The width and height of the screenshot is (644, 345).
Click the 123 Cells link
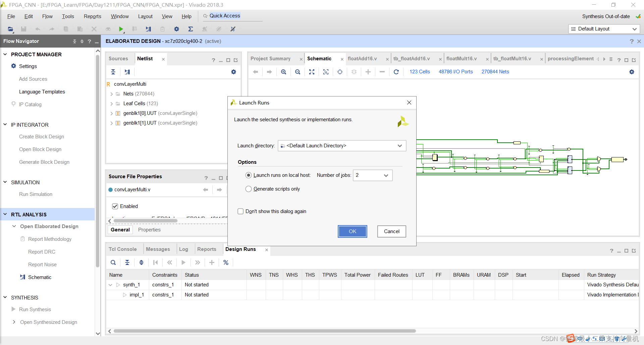[420, 72]
